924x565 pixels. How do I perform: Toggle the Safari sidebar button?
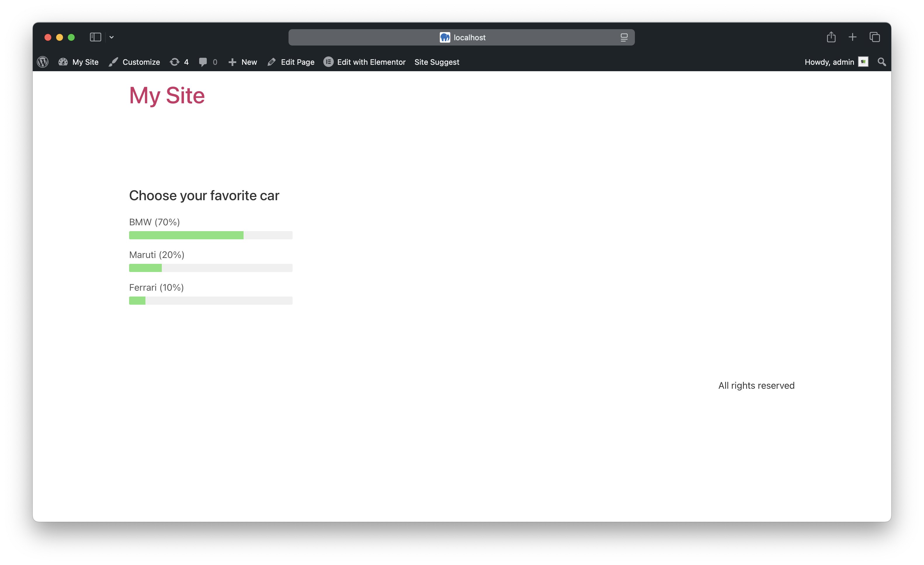[95, 37]
